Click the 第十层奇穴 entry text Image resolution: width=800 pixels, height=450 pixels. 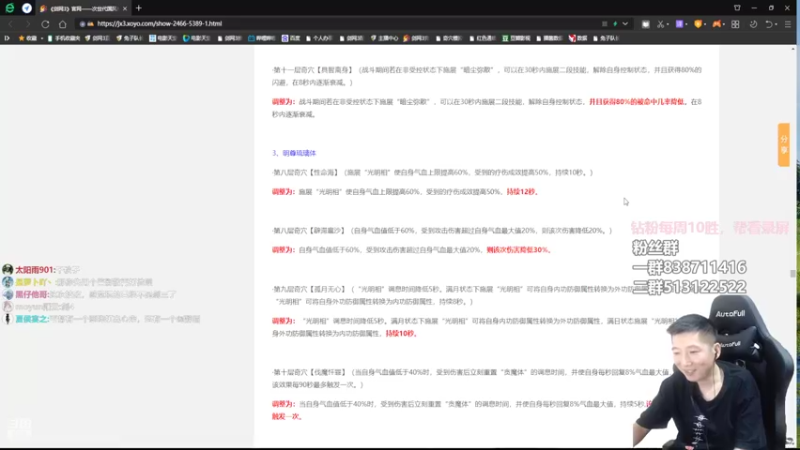(x=472, y=379)
